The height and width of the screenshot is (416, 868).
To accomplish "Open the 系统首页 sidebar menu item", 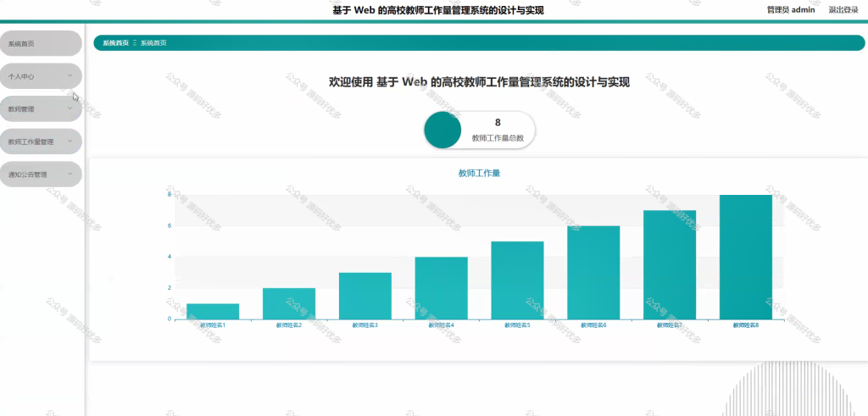I will (41, 44).
